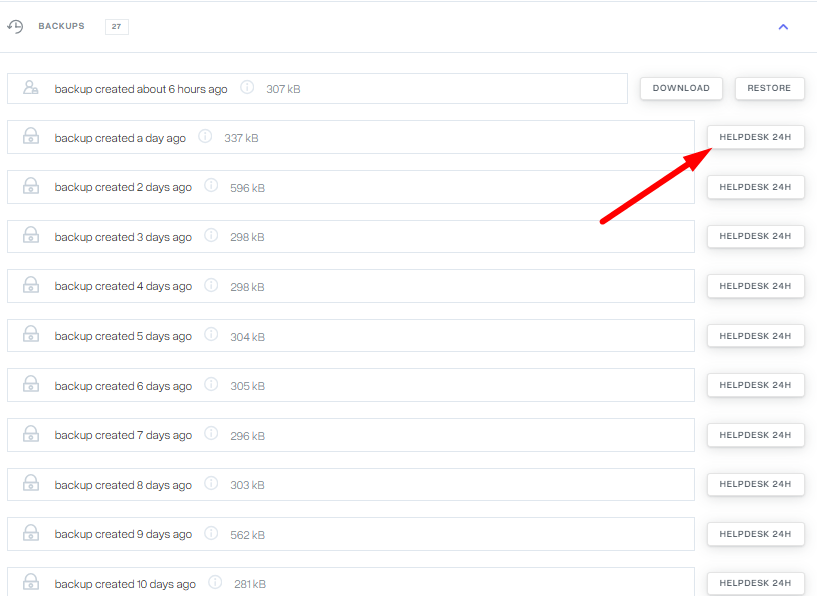
Task: Show info for backup created 3 days ago
Action: click(x=211, y=235)
